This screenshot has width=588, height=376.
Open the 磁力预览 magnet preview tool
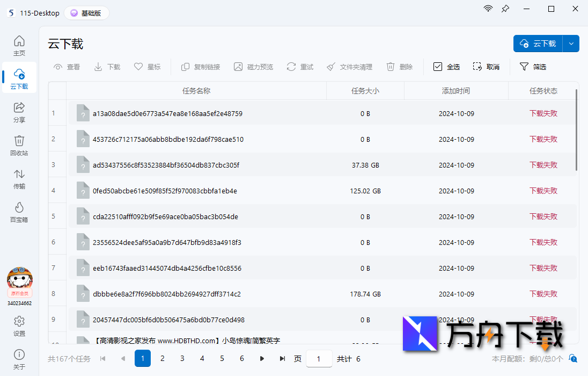pos(253,67)
